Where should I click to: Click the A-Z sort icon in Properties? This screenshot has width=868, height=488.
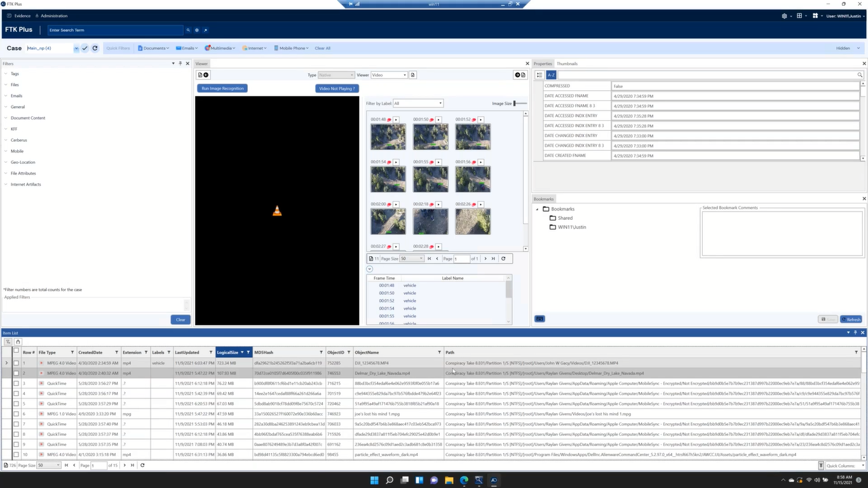(x=551, y=75)
